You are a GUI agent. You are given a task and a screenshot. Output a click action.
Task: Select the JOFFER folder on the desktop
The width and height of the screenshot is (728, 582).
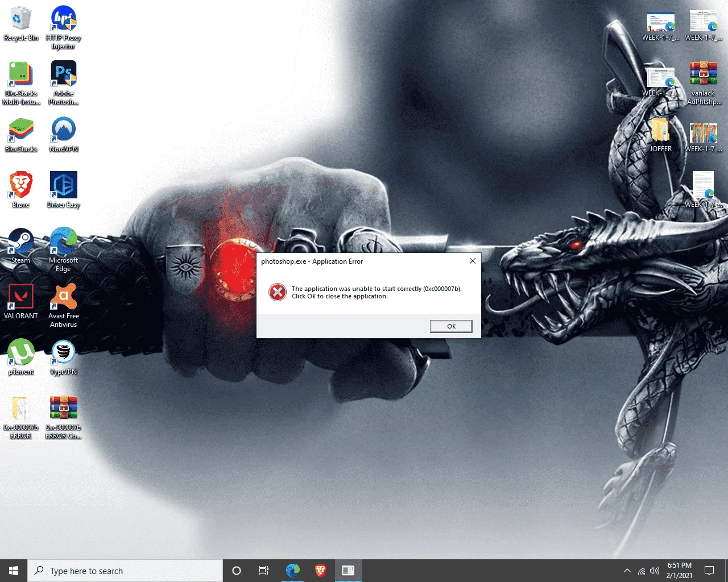click(x=661, y=135)
